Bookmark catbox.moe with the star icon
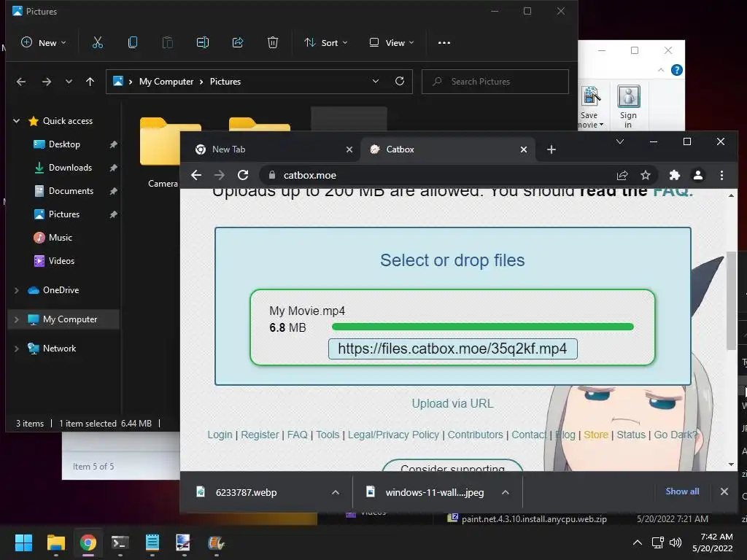Screen dimensions: 747x560 point(646,175)
